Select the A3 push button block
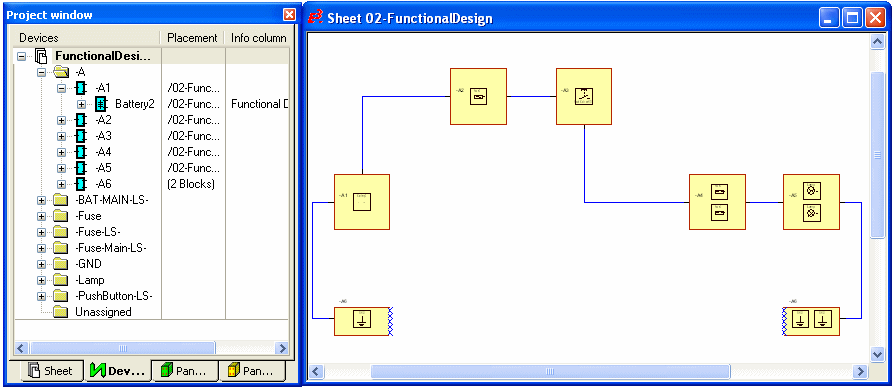This screenshot has width=894, height=387. [x=584, y=96]
